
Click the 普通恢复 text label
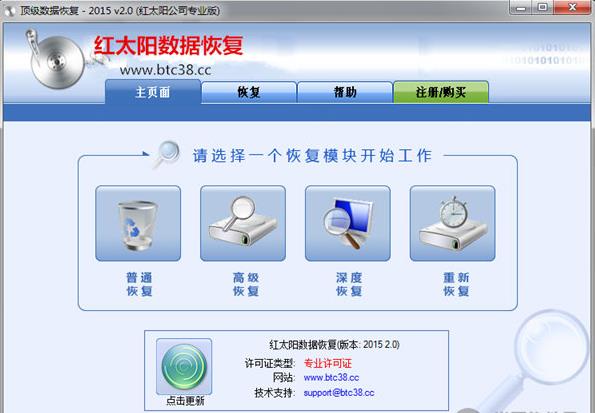[139, 284]
